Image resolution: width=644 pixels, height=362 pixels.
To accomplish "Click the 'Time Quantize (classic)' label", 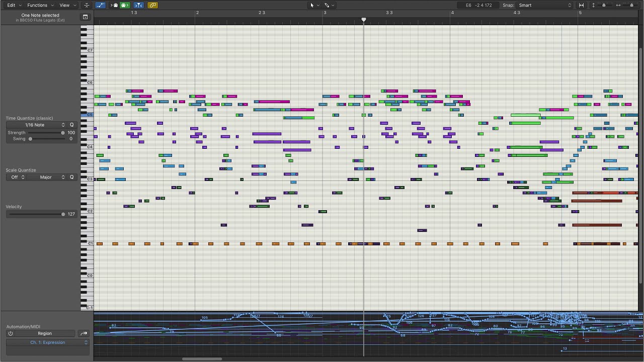I will (29, 118).
